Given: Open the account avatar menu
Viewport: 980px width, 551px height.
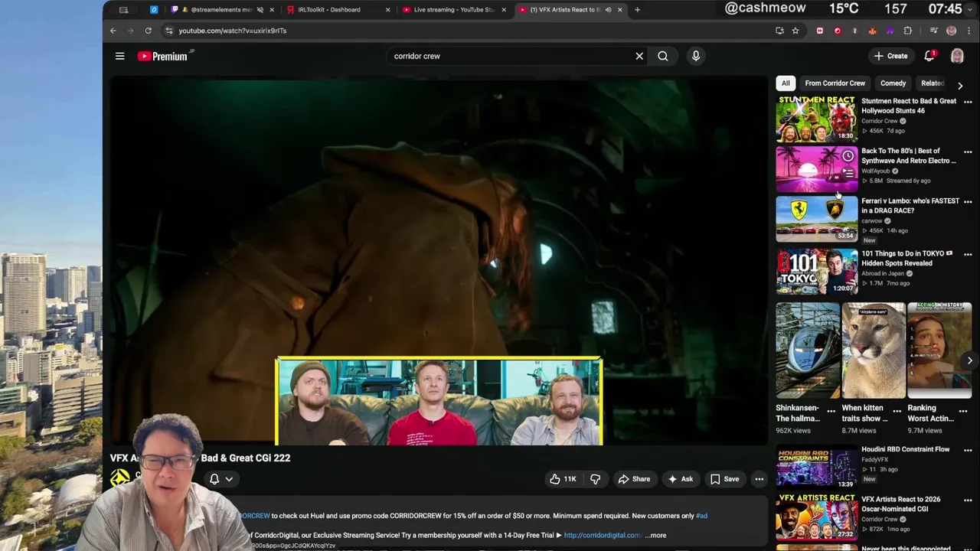Looking at the screenshot, I should [x=957, y=56].
